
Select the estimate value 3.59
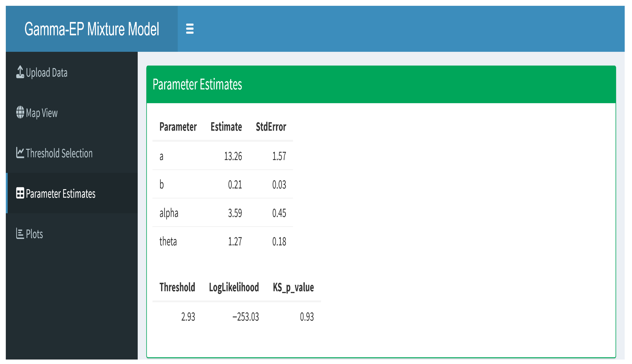235,213
